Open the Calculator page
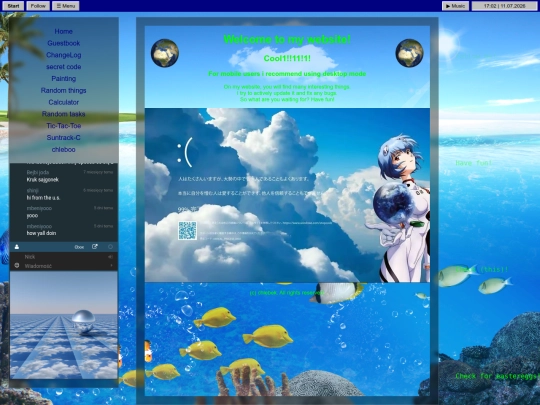The image size is (540, 405). [63, 102]
